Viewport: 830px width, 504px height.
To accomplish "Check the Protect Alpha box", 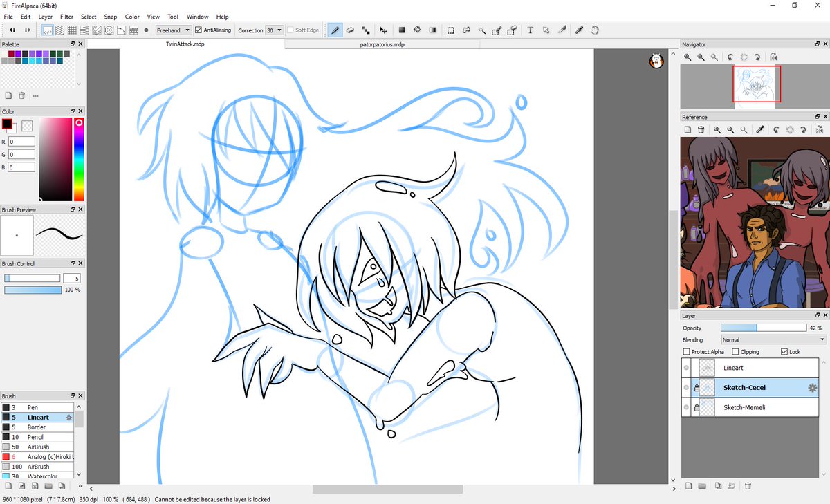I will (686, 352).
